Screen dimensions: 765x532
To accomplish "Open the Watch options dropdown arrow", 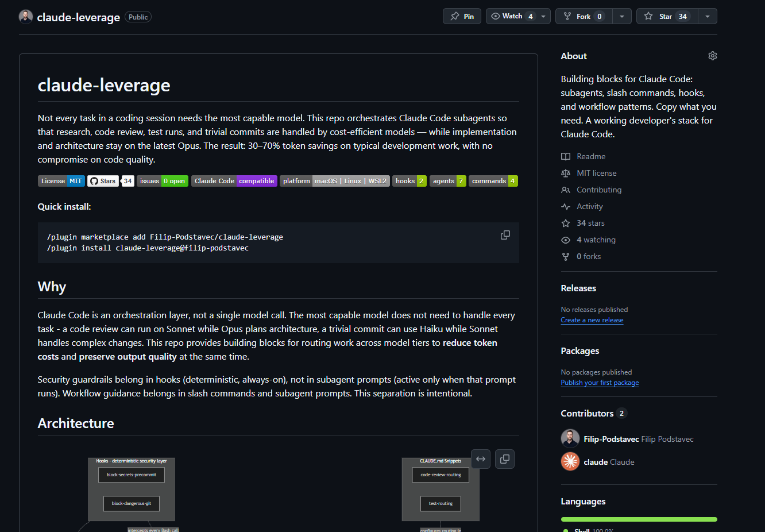I will pyautogui.click(x=543, y=16).
